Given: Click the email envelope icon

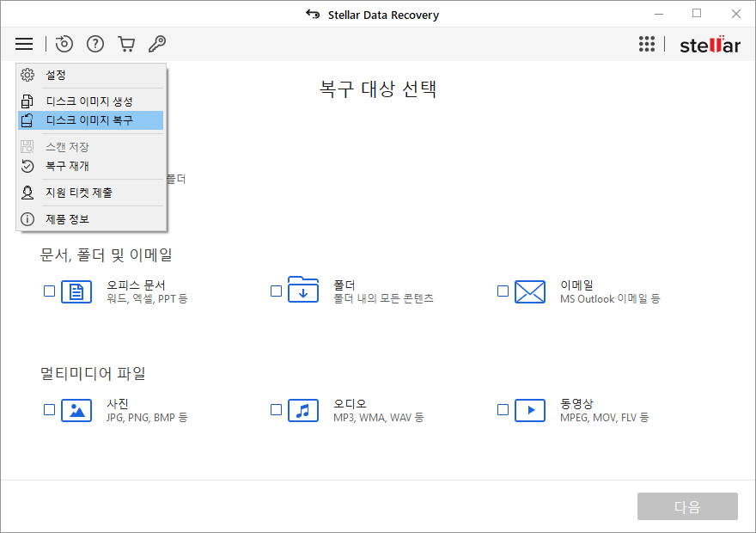Looking at the screenshot, I should pos(530,291).
